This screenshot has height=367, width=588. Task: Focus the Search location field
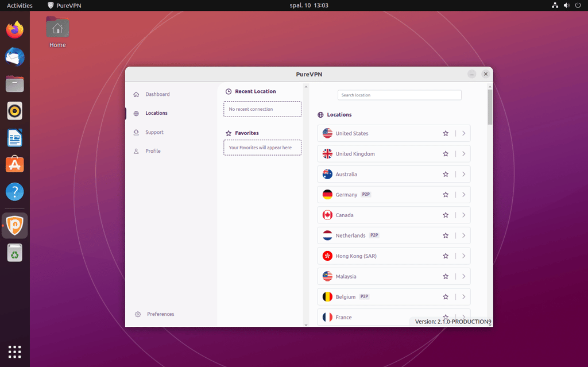point(400,95)
